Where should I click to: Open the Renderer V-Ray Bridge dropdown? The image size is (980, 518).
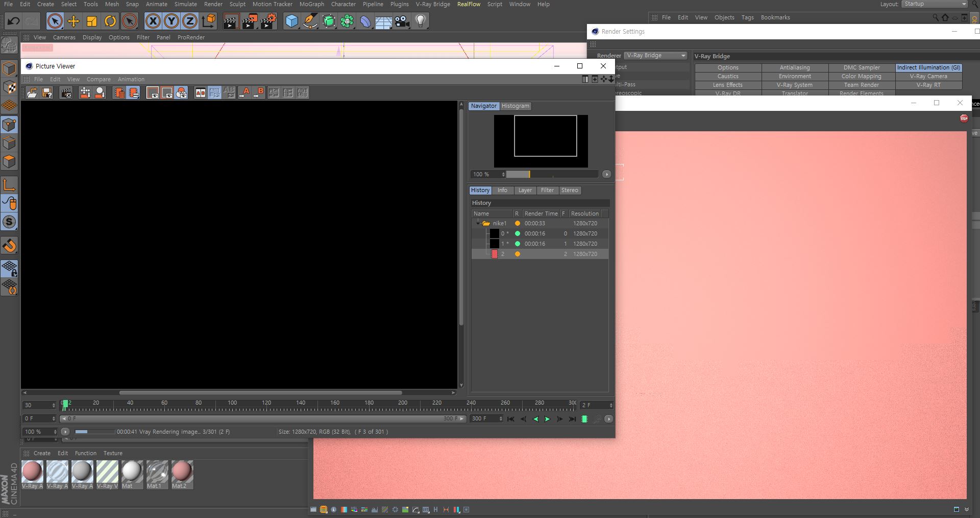click(x=656, y=55)
